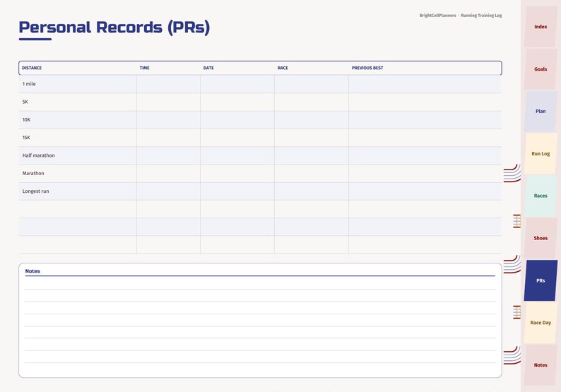561x392 pixels.
Task: Click the DATE column header
Action: [x=208, y=68]
